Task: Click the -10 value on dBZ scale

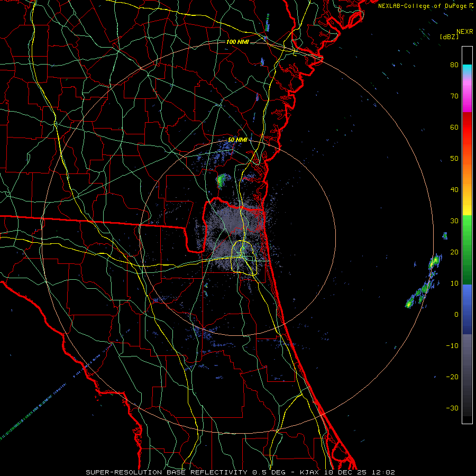Action: (x=452, y=346)
